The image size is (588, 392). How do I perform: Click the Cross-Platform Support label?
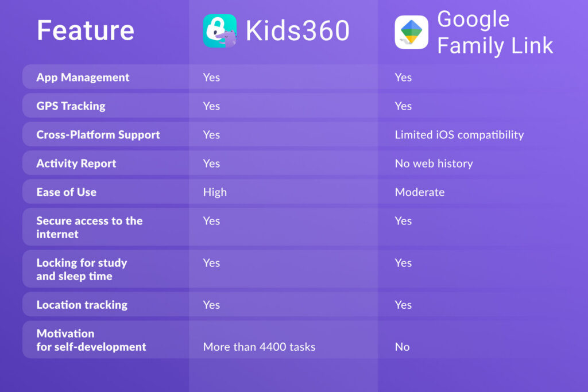click(x=98, y=135)
